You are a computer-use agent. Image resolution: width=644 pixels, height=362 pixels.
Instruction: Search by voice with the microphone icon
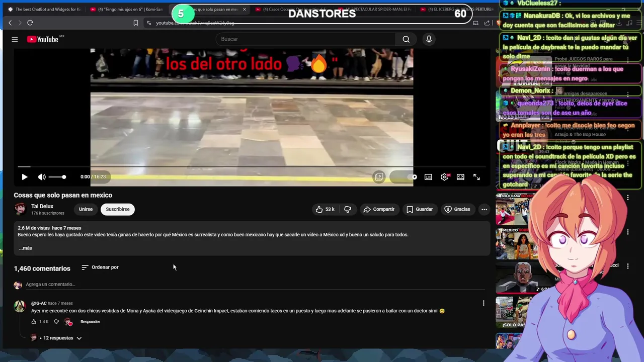(x=429, y=39)
